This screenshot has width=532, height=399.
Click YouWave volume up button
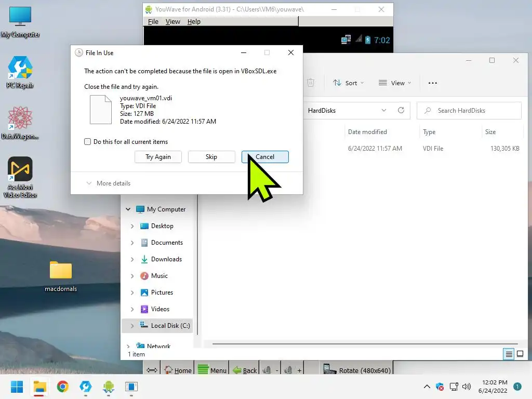click(293, 370)
